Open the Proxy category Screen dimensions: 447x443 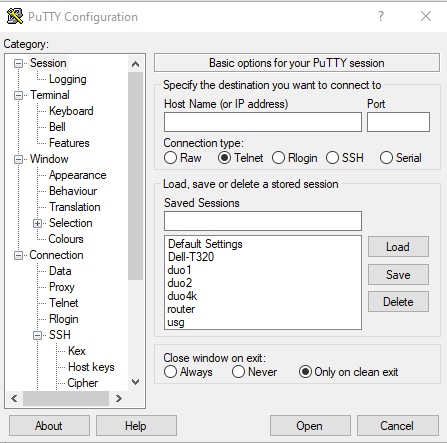click(62, 287)
